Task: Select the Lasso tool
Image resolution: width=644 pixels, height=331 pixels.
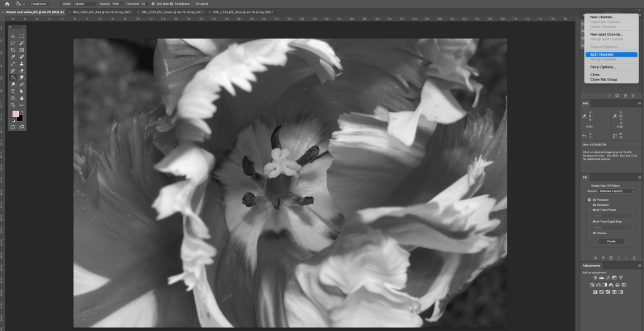Action: tap(13, 43)
